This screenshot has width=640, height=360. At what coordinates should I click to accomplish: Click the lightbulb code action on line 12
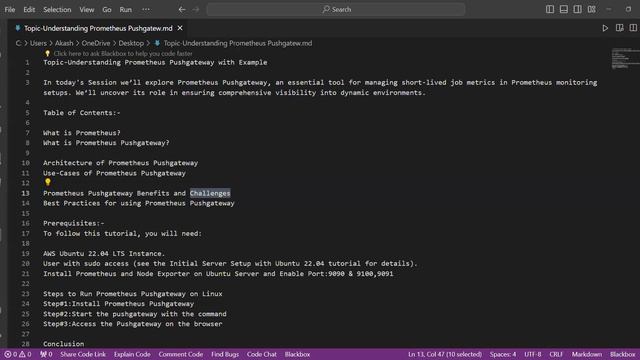point(48,182)
